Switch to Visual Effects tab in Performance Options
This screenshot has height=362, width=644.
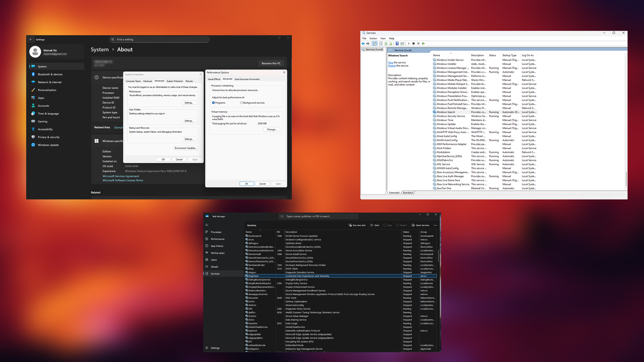click(x=214, y=79)
